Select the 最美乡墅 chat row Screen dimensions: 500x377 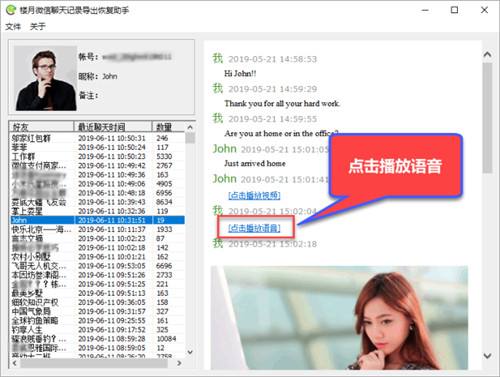click(x=97, y=293)
